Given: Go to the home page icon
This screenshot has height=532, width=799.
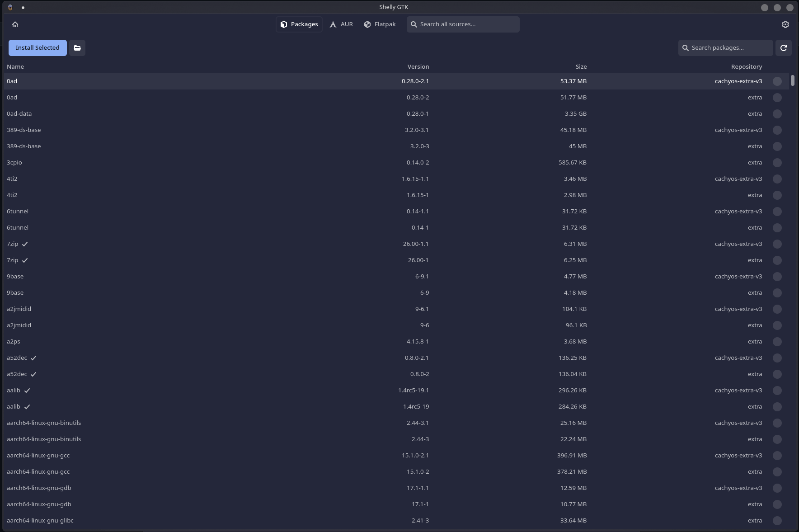Looking at the screenshot, I should pyautogui.click(x=15, y=24).
